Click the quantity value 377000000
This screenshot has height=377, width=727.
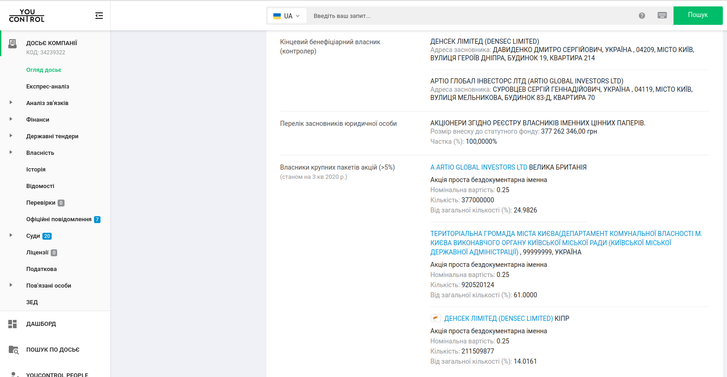pos(478,200)
